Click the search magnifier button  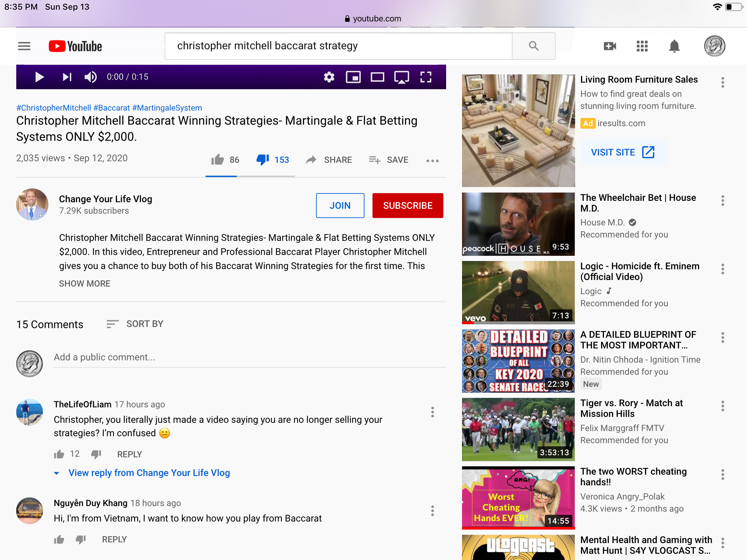point(534,46)
